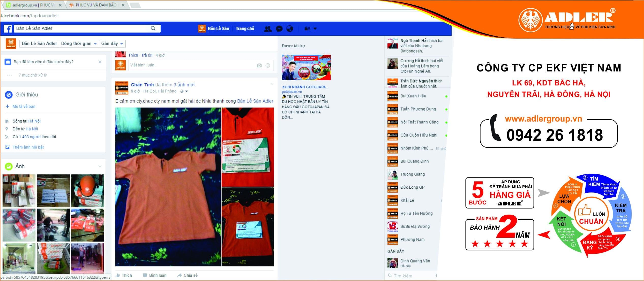Click the Ngô Thanh Hải ticker story
644x281 pixels.
418,46
